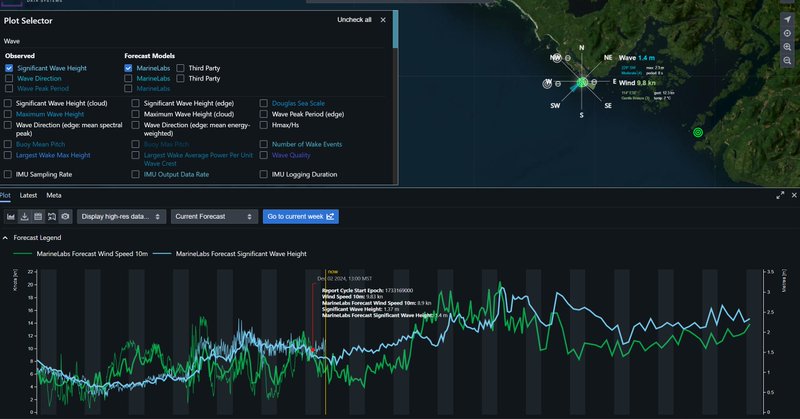Screen dimensions: 800x419
Task: Expand the plot panel to fullscreen
Action: click(x=780, y=195)
